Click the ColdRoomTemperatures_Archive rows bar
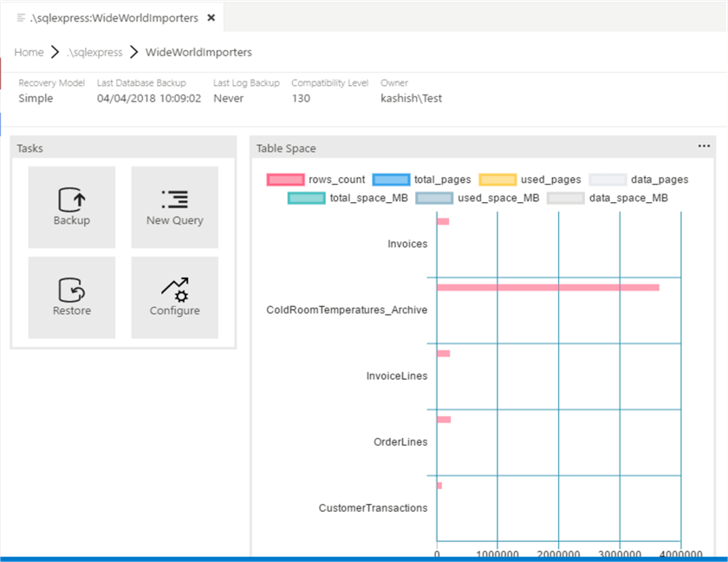The image size is (728, 562). pos(548,287)
